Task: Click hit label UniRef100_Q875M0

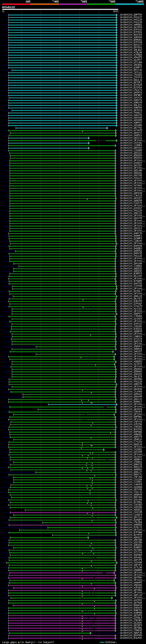Action: pos(131,578)
